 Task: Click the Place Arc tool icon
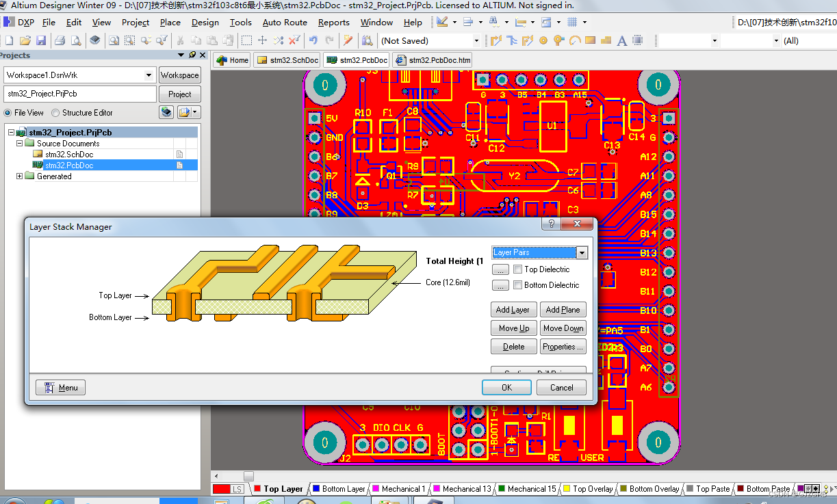pos(575,40)
